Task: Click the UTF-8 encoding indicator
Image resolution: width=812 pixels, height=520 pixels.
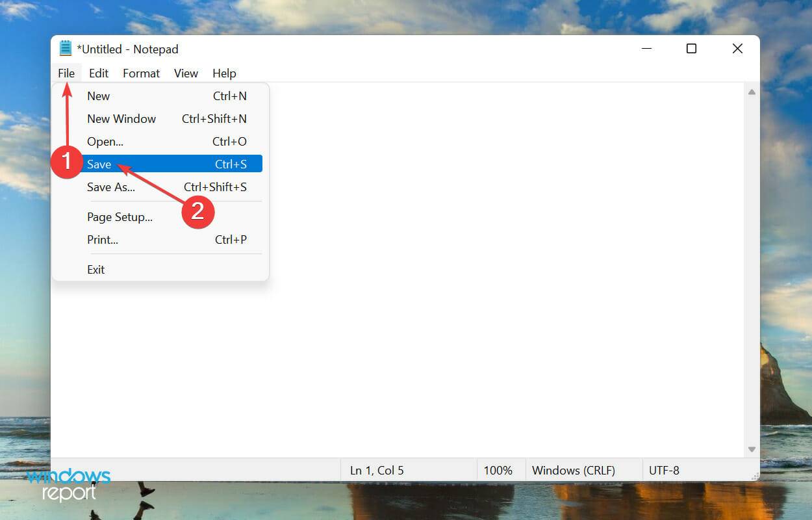Action: pos(665,470)
